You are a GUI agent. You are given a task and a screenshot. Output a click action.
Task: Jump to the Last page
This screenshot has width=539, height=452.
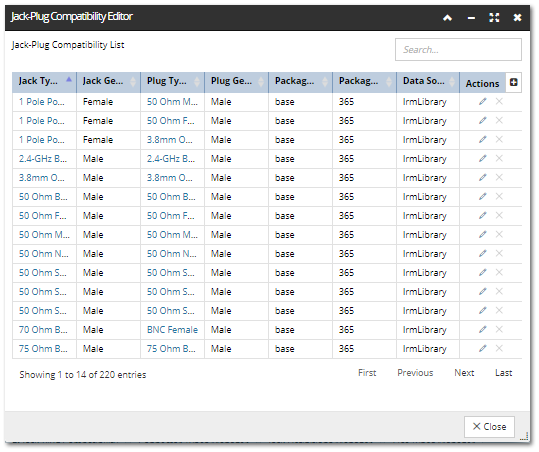504,373
